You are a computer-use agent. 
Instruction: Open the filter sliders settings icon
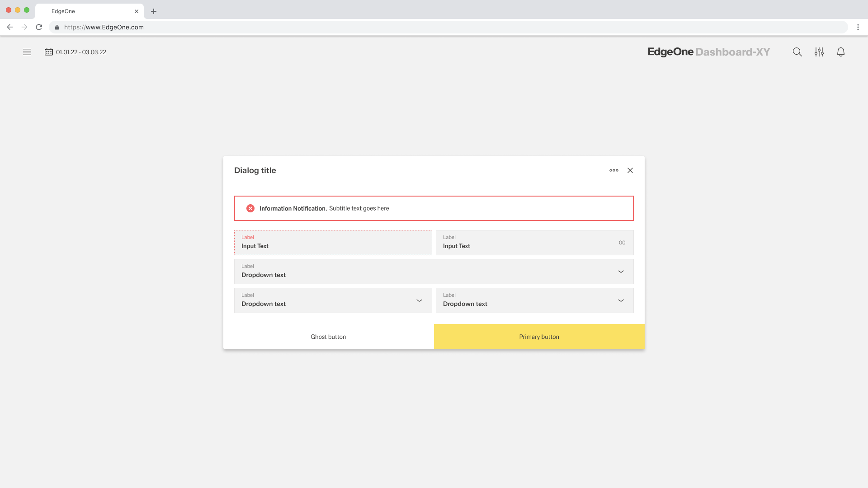819,52
